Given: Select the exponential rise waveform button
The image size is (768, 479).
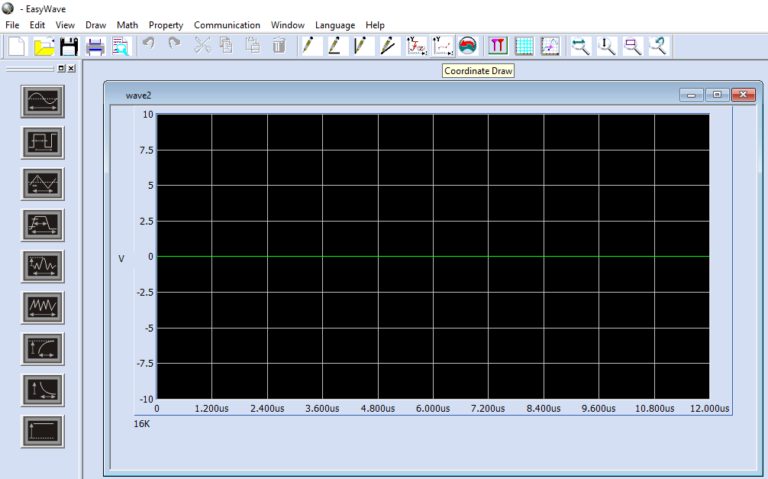Looking at the screenshot, I should (x=43, y=348).
